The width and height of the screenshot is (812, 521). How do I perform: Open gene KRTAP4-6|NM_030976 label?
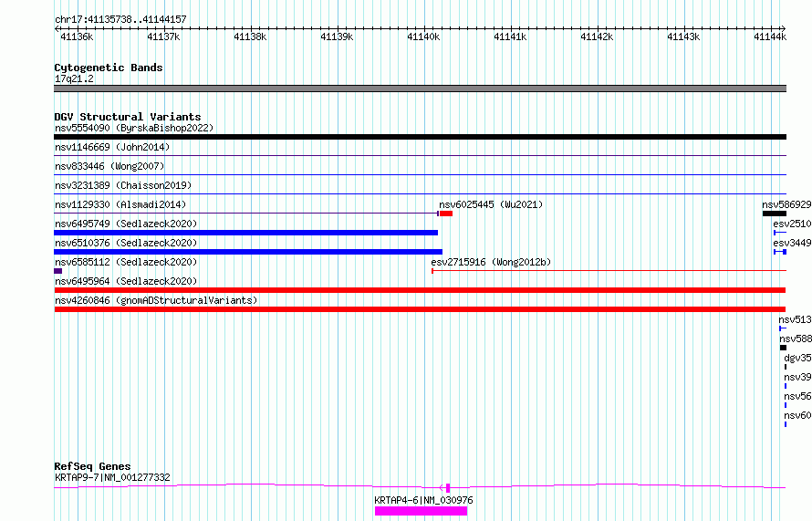[x=423, y=500]
